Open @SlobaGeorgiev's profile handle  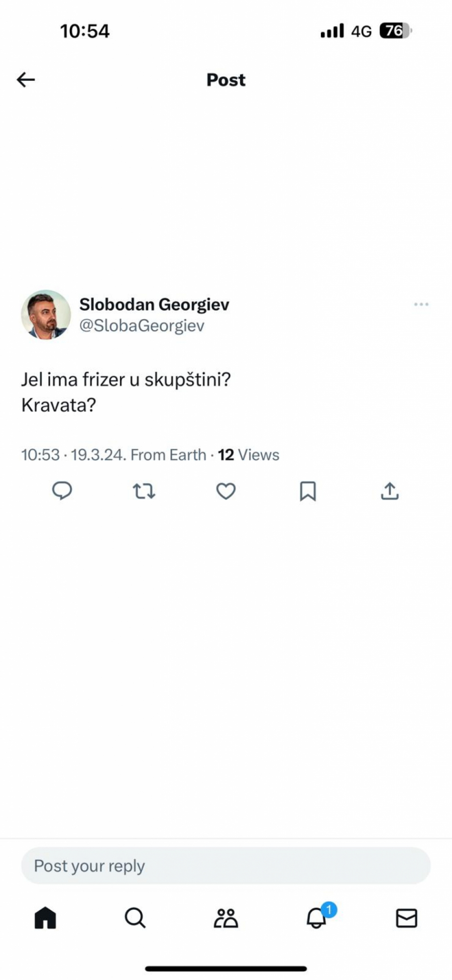tap(142, 325)
